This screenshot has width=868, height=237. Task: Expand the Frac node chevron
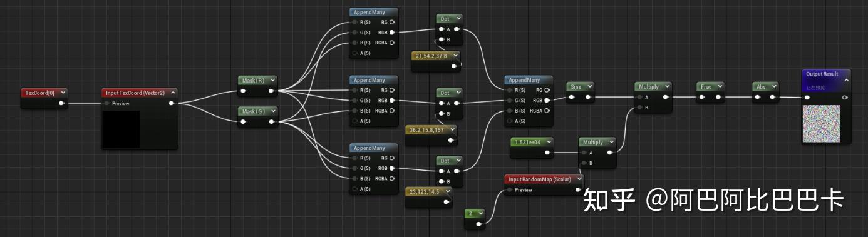pyautogui.click(x=720, y=86)
